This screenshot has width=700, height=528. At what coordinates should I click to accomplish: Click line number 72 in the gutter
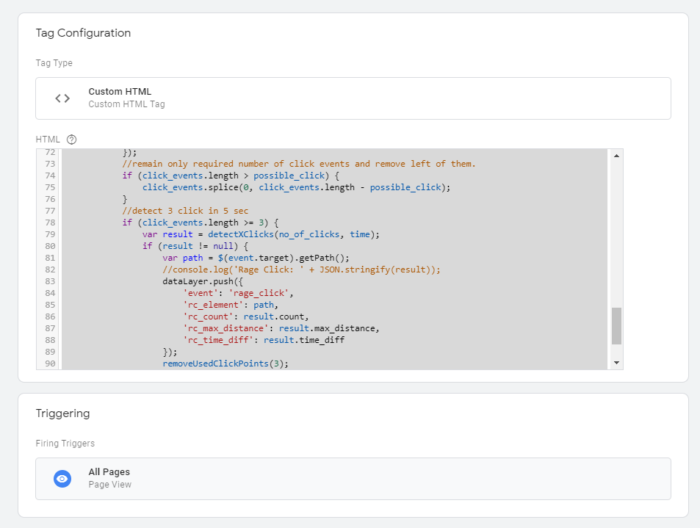point(48,153)
